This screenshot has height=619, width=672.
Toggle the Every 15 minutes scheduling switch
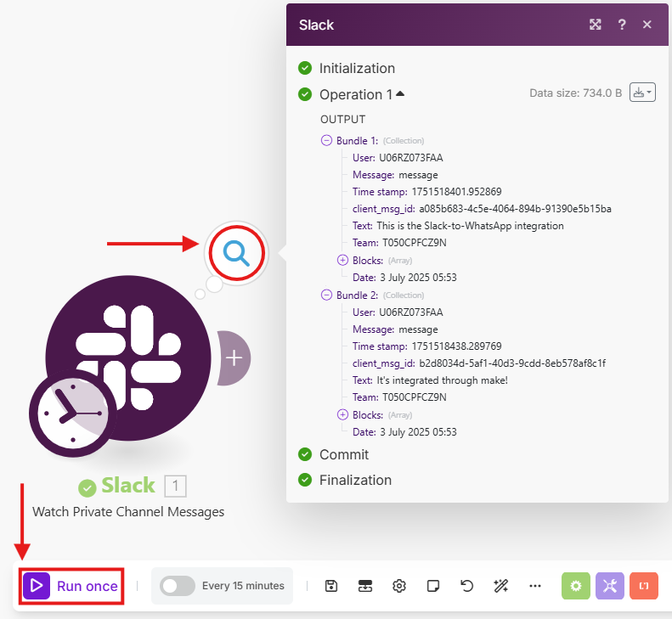[177, 586]
